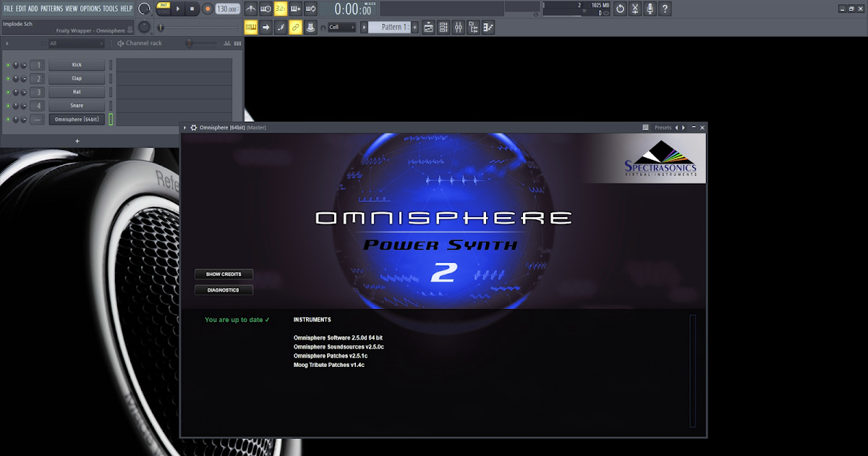Screen dimensions: 868x456
Task: Toggle the Kick channel select indicator
Action: coord(111,65)
